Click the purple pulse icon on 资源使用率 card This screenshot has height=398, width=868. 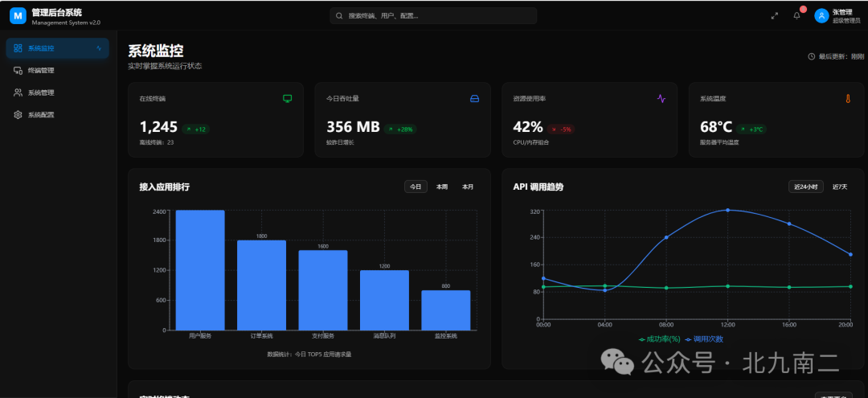coord(661,99)
